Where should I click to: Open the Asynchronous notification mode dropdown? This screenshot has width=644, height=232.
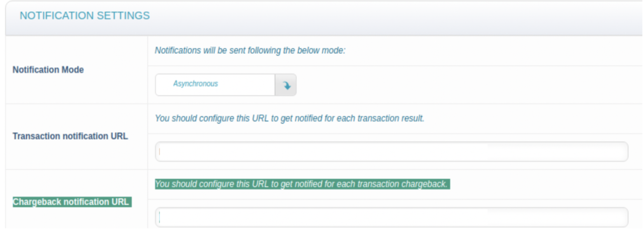215,84
